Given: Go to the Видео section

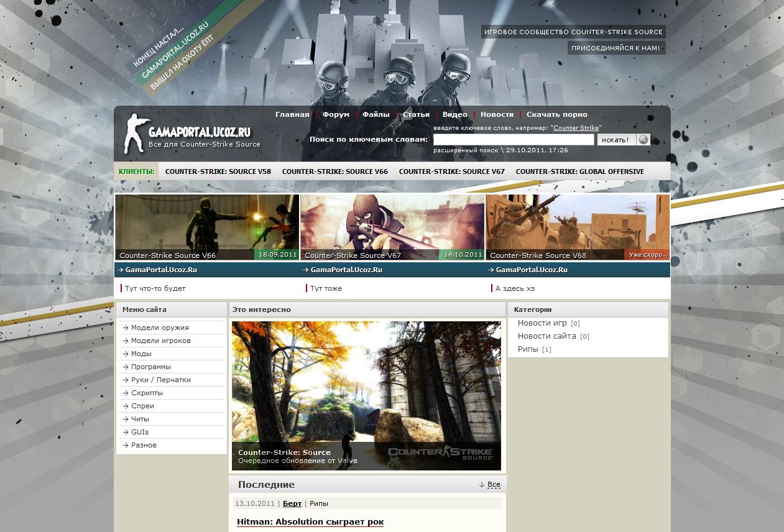Looking at the screenshot, I should pyautogui.click(x=454, y=114).
